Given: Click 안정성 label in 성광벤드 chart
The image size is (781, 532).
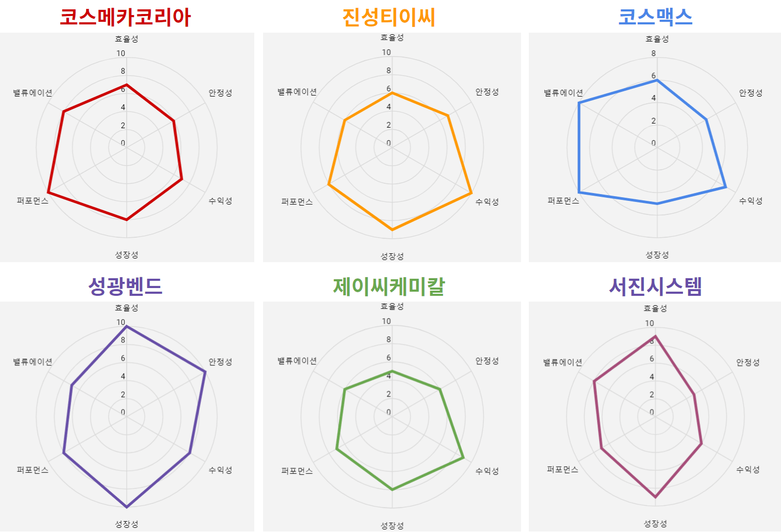Looking at the screenshot, I should 220,362.
